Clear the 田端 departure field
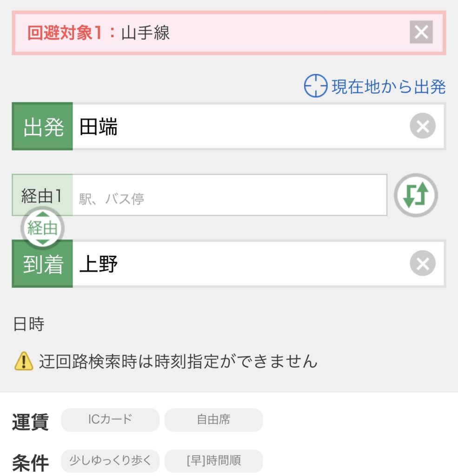The image size is (458, 476). click(423, 126)
